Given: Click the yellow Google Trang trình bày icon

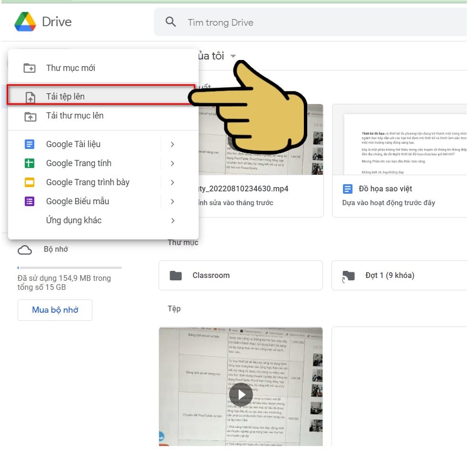Looking at the screenshot, I should [x=30, y=182].
